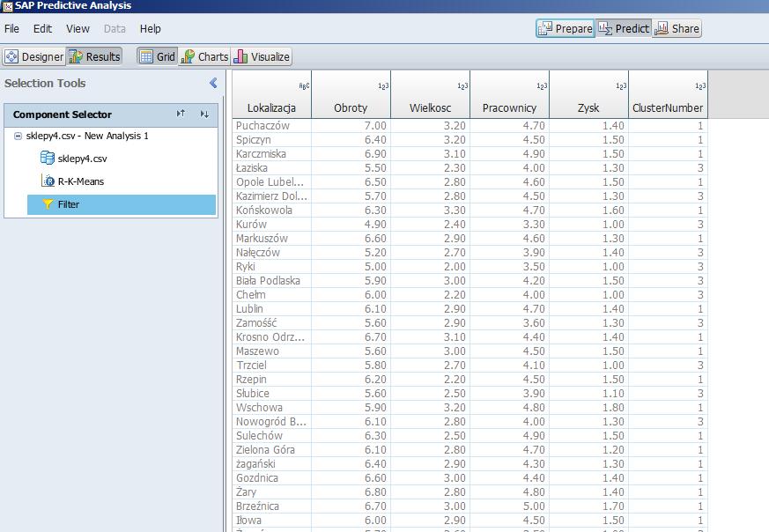Select the Opole Lubel... cell
The image size is (769, 532).
tap(271, 182)
